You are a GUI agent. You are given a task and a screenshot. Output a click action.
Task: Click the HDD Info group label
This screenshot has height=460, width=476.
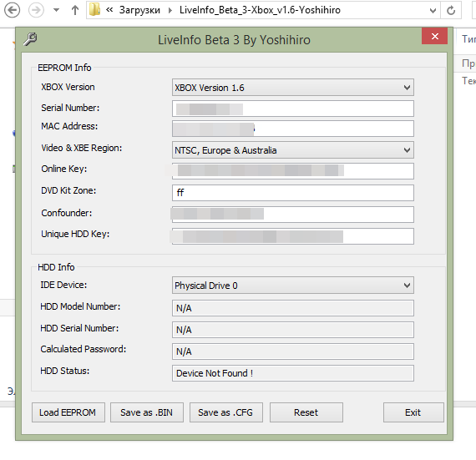click(56, 267)
